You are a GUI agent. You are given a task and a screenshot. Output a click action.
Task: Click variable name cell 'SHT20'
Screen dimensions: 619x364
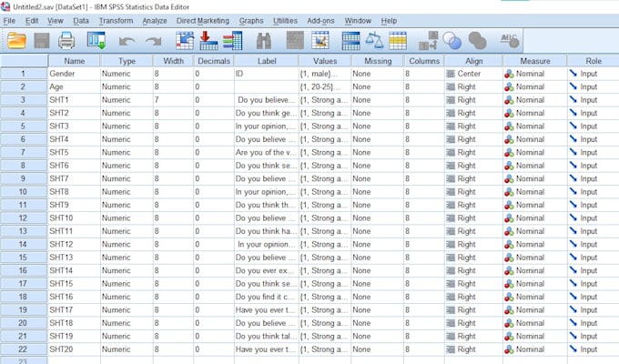tap(75, 349)
